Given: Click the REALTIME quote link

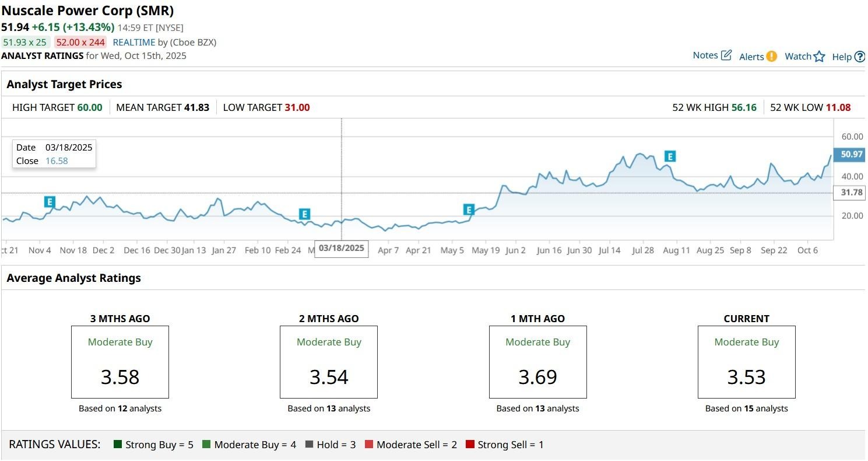Looking at the screenshot, I should click(134, 42).
